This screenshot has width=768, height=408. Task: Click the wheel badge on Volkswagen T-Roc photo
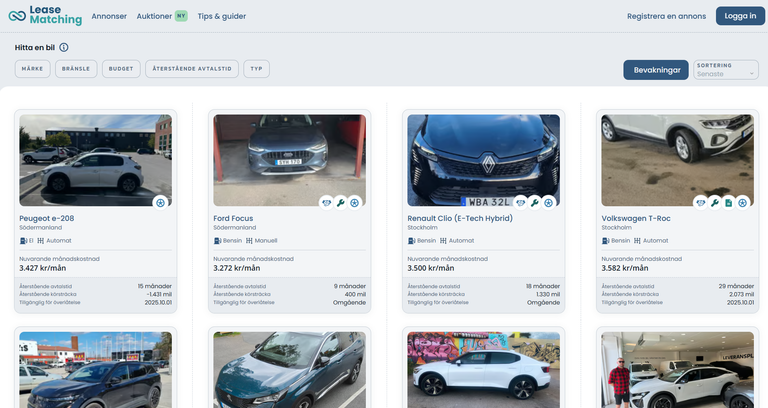coord(743,202)
